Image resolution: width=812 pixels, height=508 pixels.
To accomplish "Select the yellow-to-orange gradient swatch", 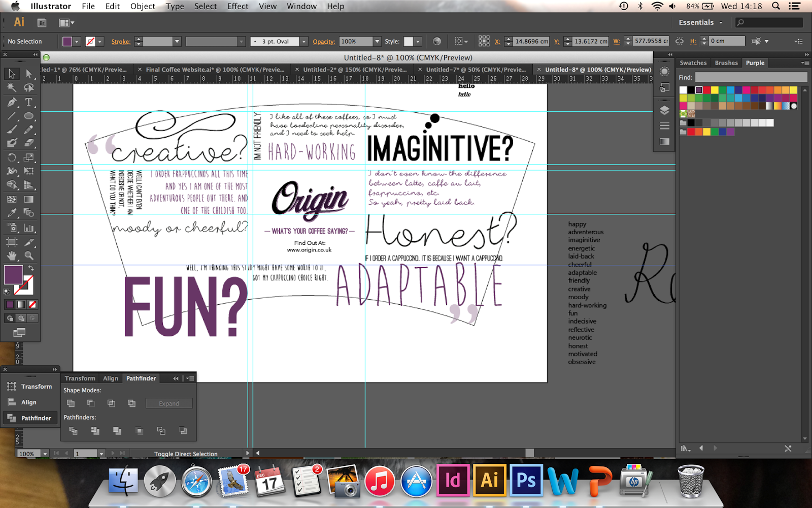I will pyautogui.click(x=777, y=106).
